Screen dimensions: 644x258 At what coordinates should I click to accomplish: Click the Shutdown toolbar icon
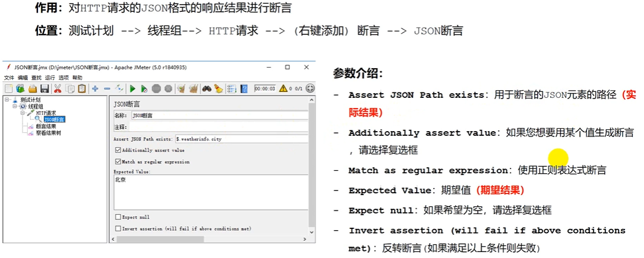tap(168, 88)
